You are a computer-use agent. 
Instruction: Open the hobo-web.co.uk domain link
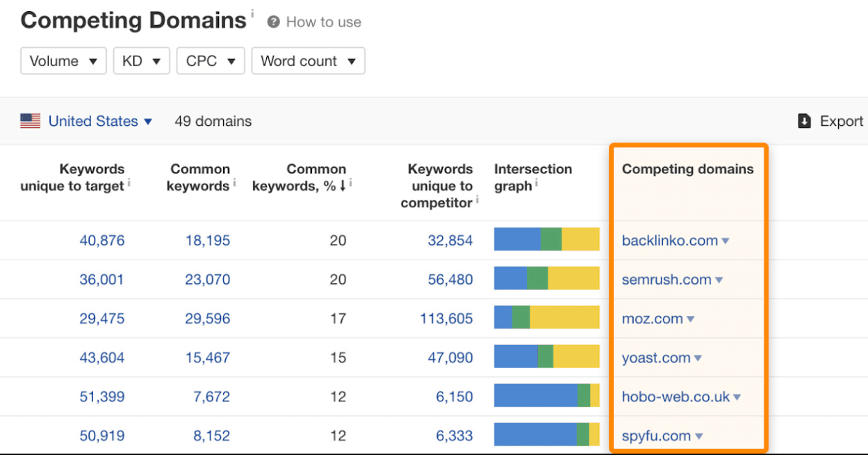click(x=676, y=397)
